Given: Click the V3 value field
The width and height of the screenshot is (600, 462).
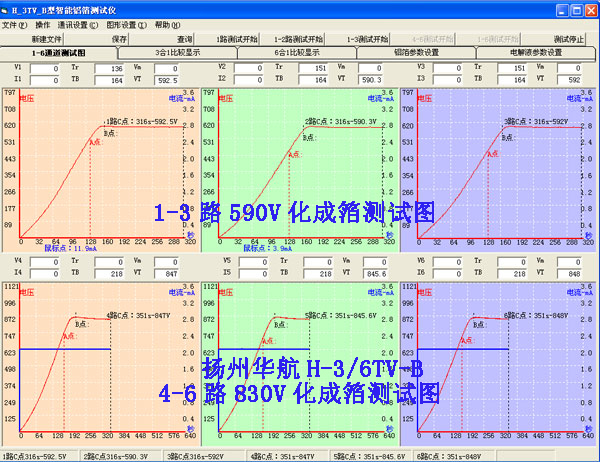Looking at the screenshot, I should 447,69.
